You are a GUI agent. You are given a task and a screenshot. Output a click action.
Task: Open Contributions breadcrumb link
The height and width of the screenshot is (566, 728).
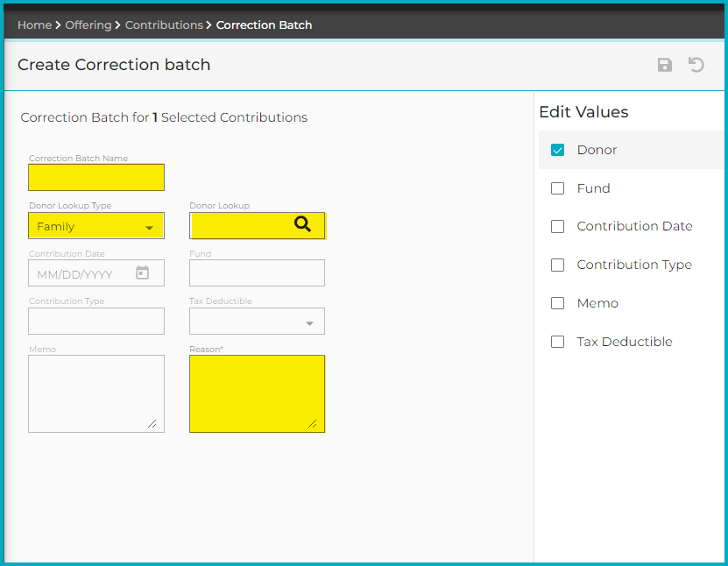(x=164, y=25)
